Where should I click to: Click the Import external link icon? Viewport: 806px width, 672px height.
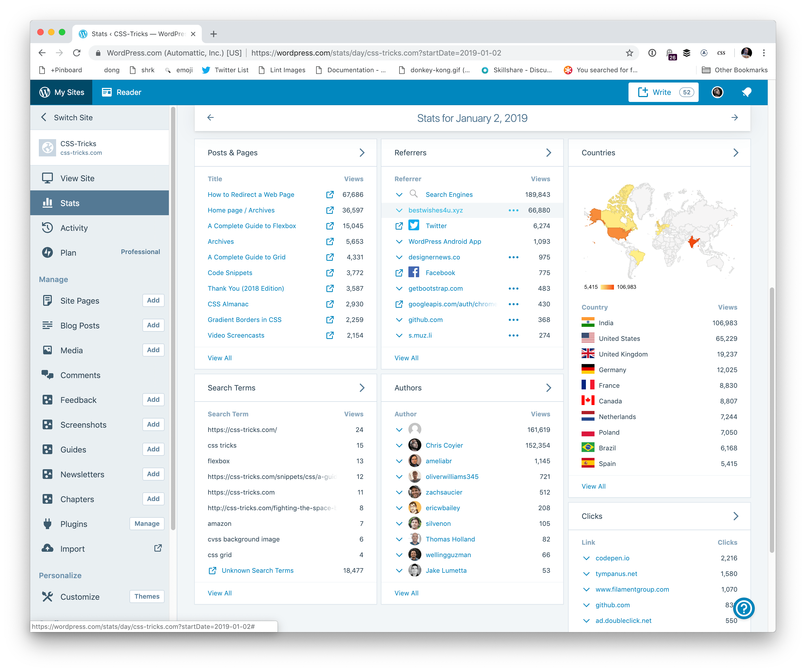coord(158,548)
